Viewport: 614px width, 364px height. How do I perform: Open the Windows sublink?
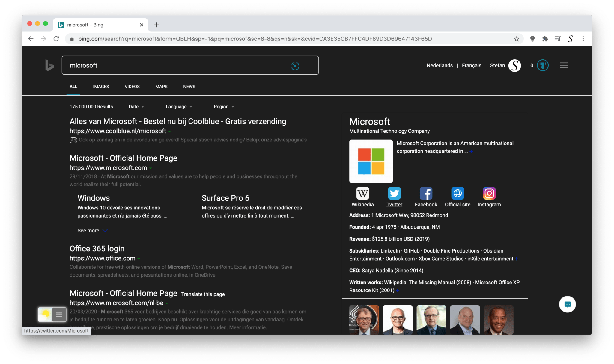(94, 198)
